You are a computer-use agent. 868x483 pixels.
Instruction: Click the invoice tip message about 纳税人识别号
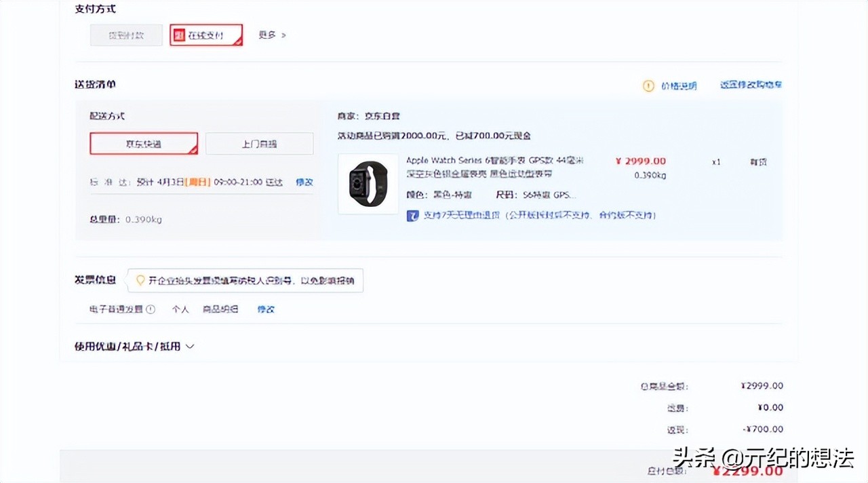[x=251, y=280]
